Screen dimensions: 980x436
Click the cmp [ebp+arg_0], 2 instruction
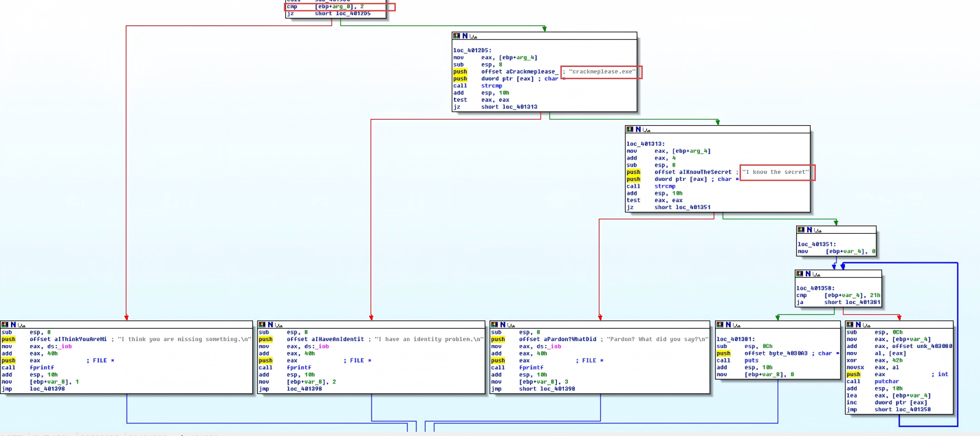(x=325, y=6)
